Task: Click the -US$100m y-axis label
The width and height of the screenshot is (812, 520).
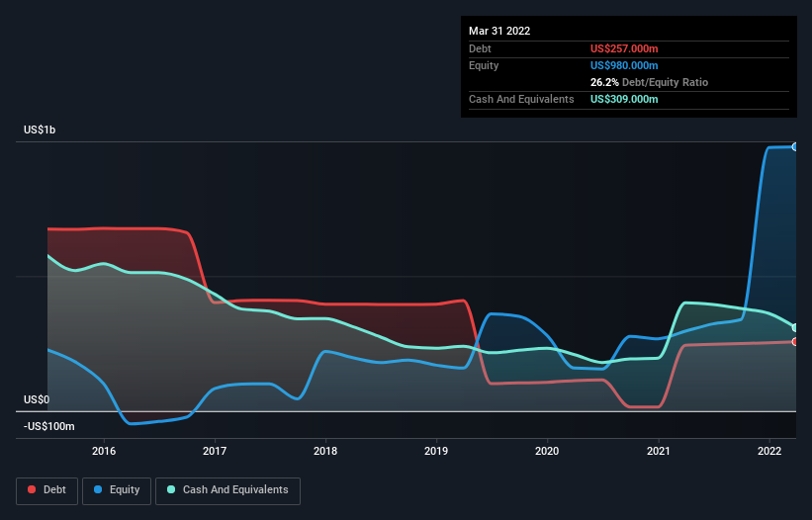Action: pos(49,426)
